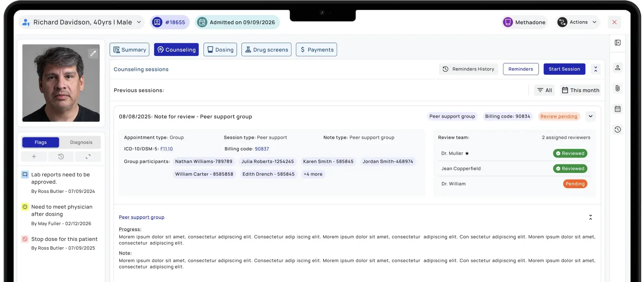The image size is (644, 282).
Task: Show the +4 more participants
Action: [313, 174]
